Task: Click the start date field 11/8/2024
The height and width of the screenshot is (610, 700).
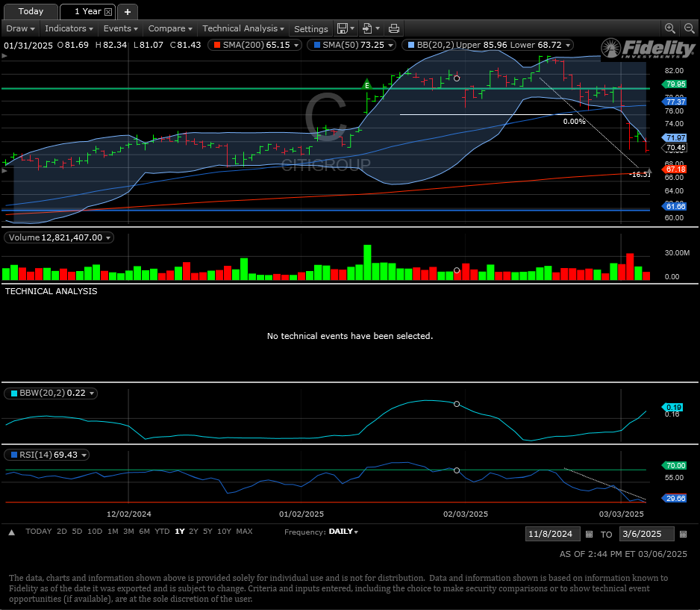Action: 553,534
